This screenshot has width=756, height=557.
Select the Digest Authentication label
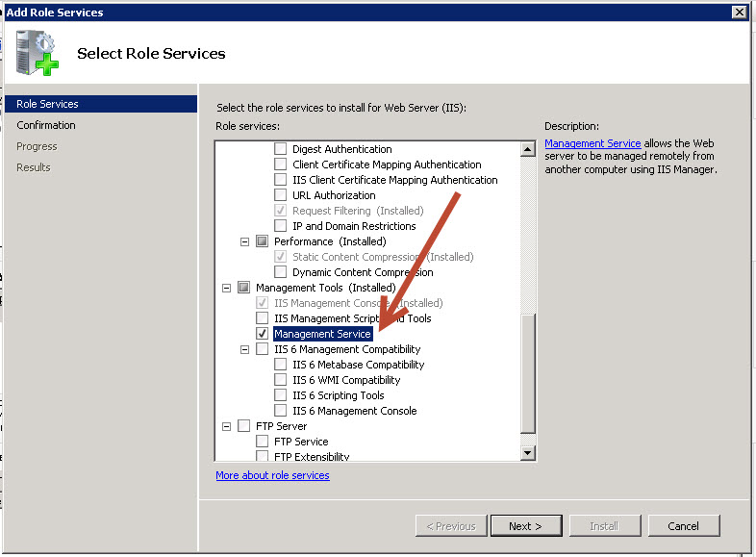click(x=341, y=149)
